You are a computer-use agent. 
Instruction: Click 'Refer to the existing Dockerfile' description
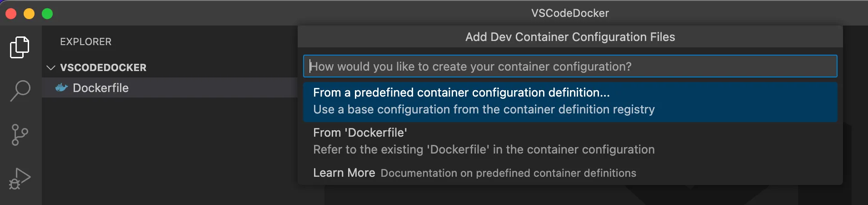click(x=484, y=149)
